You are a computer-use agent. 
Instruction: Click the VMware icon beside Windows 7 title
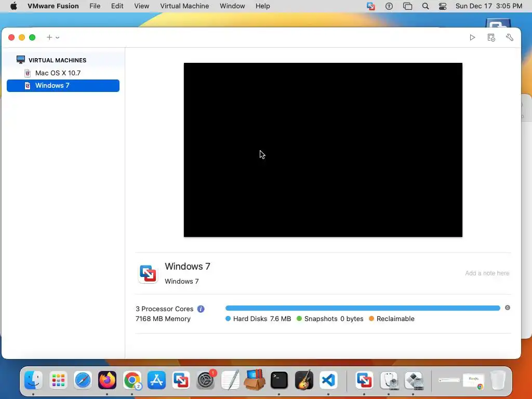pos(148,273)
